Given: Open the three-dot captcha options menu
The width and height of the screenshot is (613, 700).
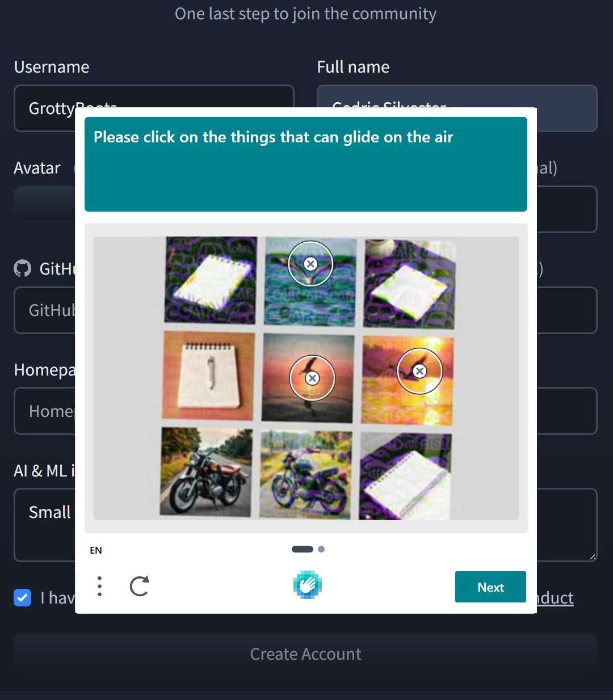Looking at the screenshot, I should [x=99, y=586].
